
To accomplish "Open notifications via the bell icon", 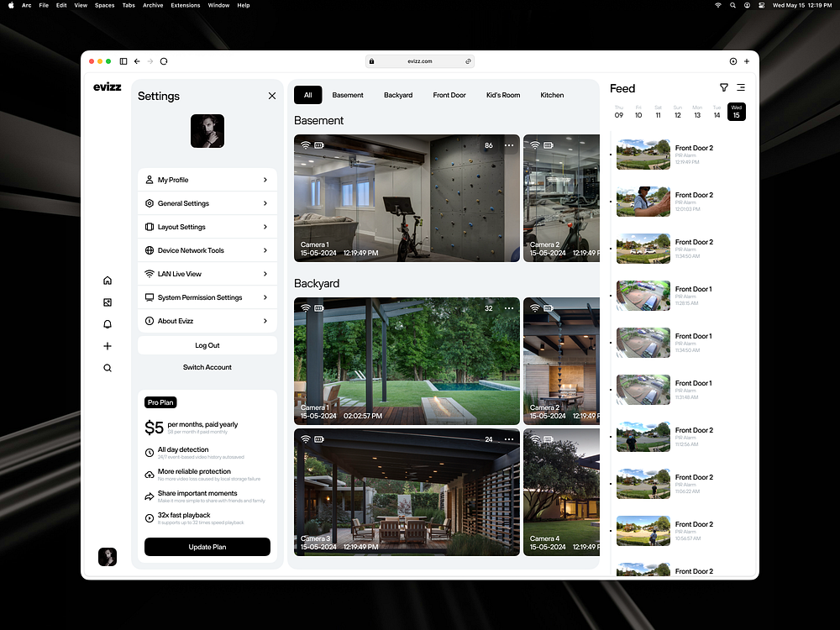I will click(x=108, y=323).
